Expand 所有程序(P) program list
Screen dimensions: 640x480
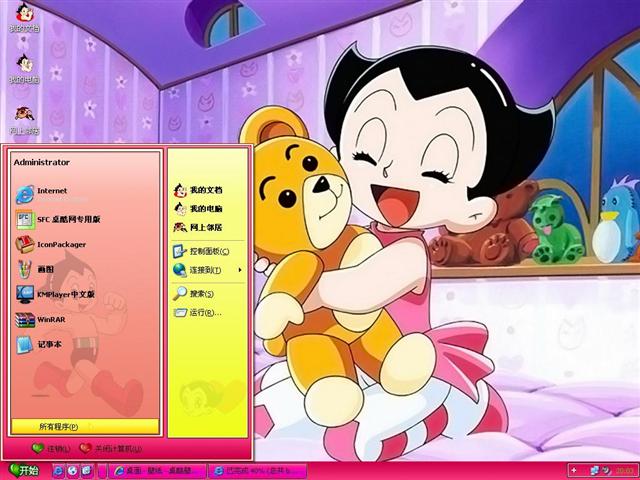pos(85,427)
